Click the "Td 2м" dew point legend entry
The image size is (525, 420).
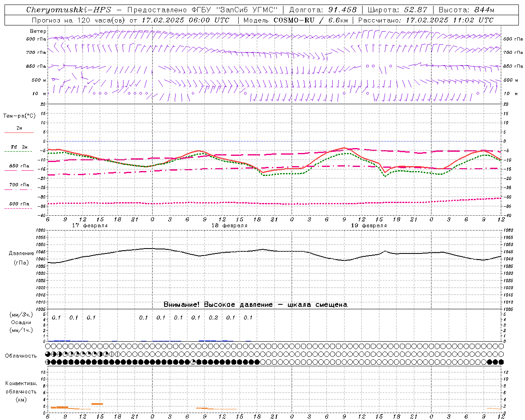click(x=19, y=147)
